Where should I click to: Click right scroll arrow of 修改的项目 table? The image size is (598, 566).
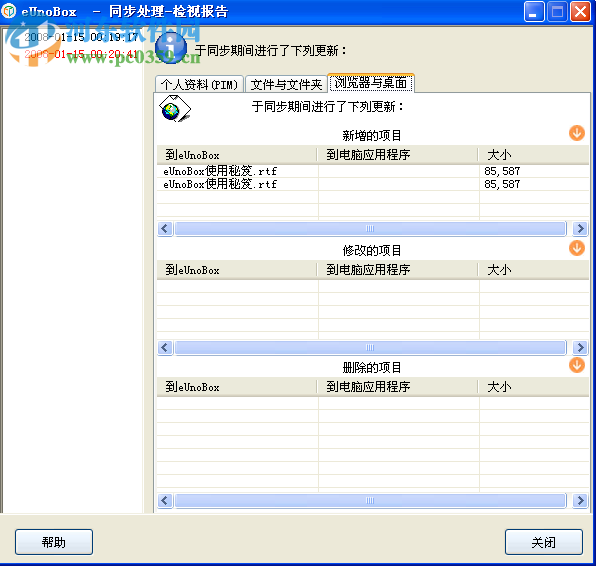(580, 347)
